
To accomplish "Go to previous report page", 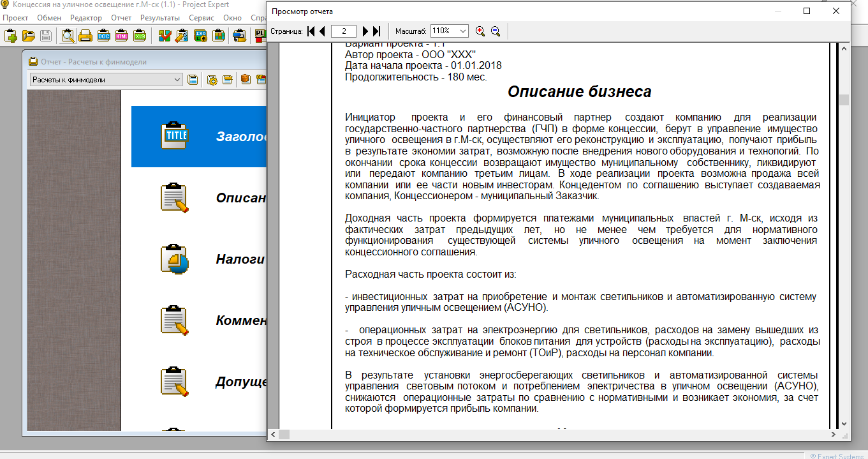I will [323, 31].
